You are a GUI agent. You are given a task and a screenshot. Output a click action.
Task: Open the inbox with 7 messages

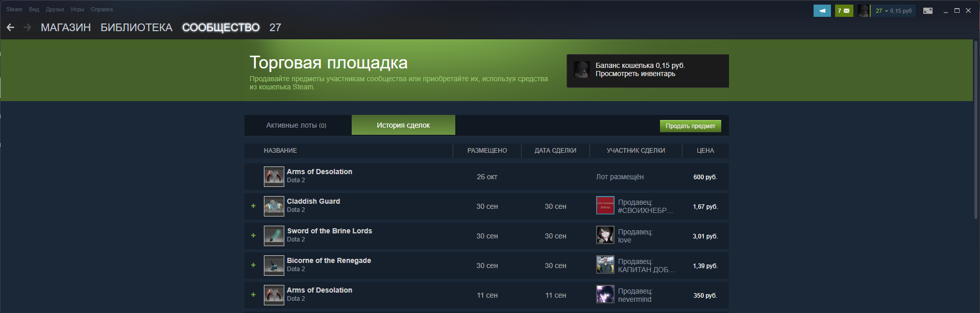coord(844,11)
